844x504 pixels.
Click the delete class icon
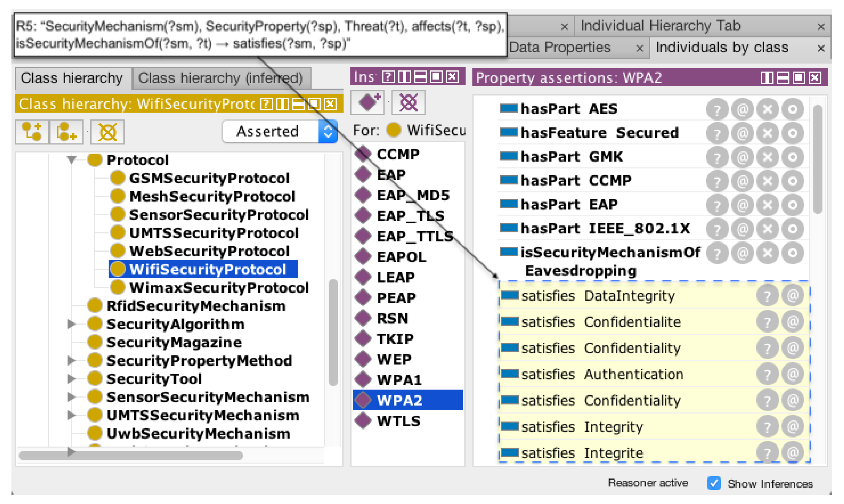pyautogui.click(x=107, y=132)
